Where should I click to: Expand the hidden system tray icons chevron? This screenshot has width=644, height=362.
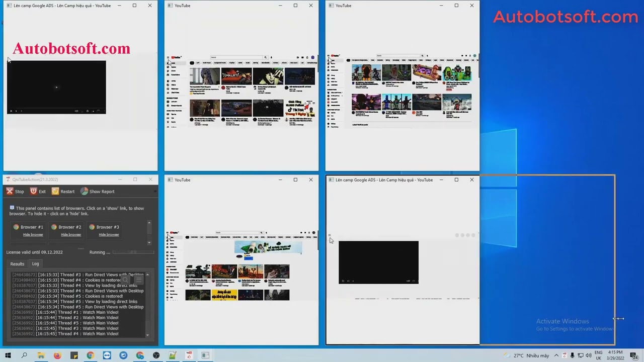pyautogui.click(x=557, y=355)
